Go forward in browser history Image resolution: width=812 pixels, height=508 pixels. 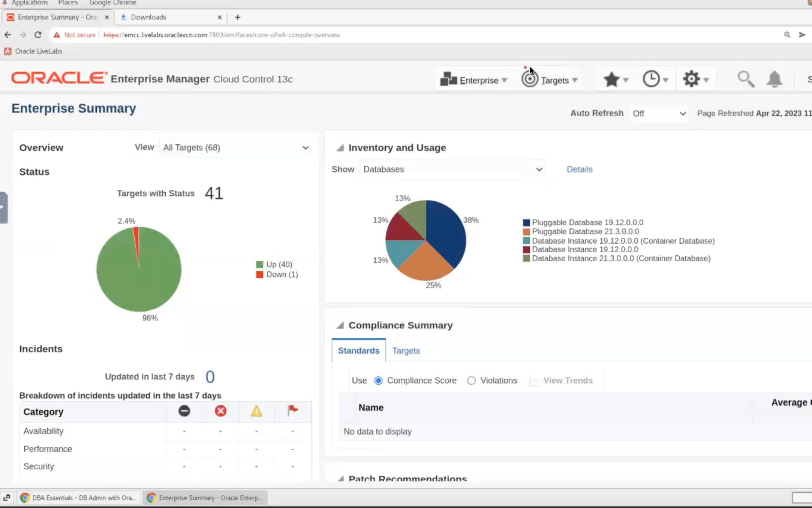(x=23, y=35)
